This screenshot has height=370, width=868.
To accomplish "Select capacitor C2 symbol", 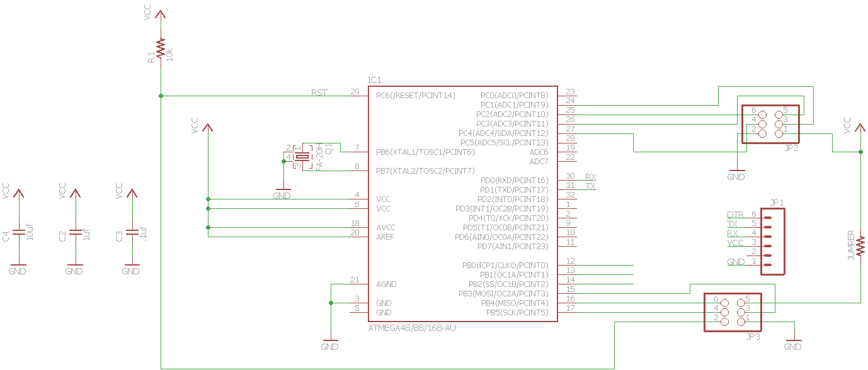I will pos(76,233).
